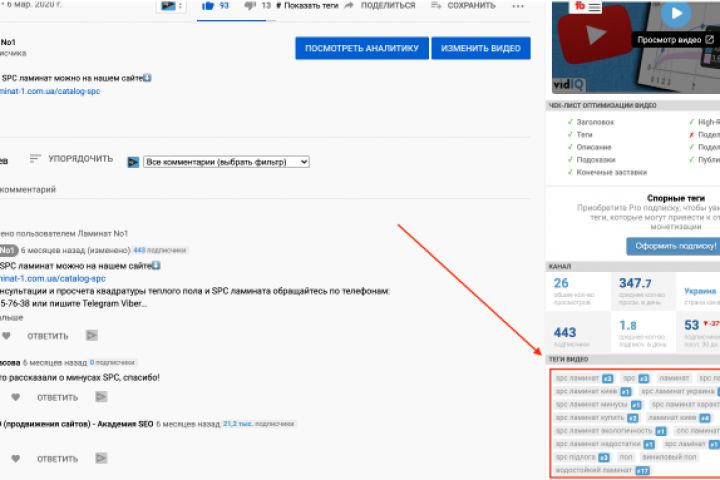720x480 pixels.
Task: Reply to the pinned Ламинат No1 comment
Action: (48, 336)
